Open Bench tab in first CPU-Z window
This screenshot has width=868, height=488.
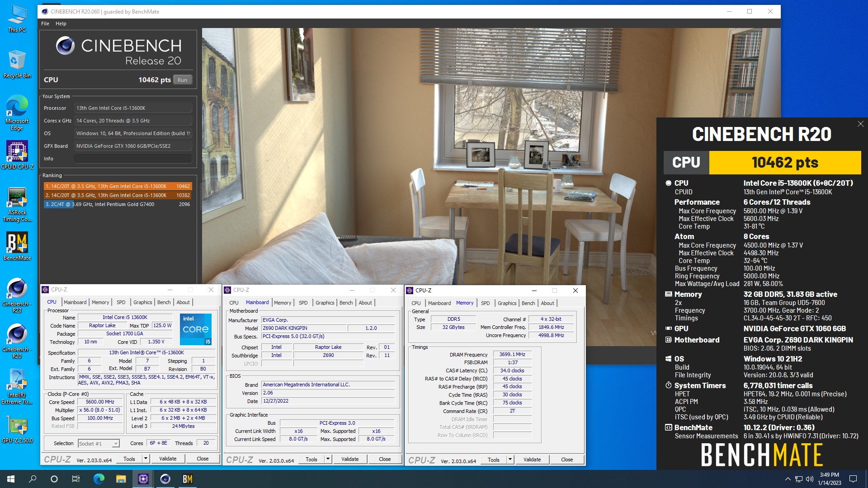click(164, 302)
